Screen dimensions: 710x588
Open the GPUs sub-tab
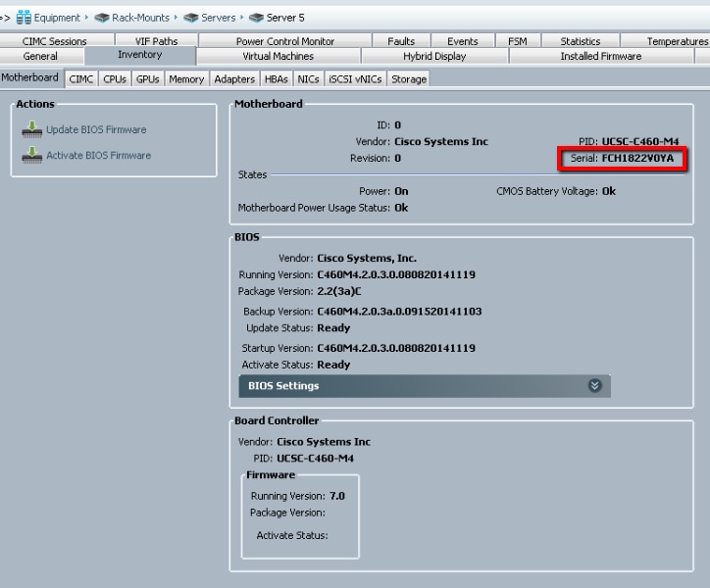(148, 78)
